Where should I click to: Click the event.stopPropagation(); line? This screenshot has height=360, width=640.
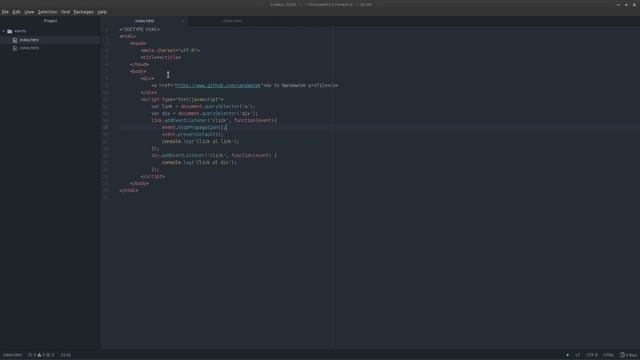tap(193, 127)
